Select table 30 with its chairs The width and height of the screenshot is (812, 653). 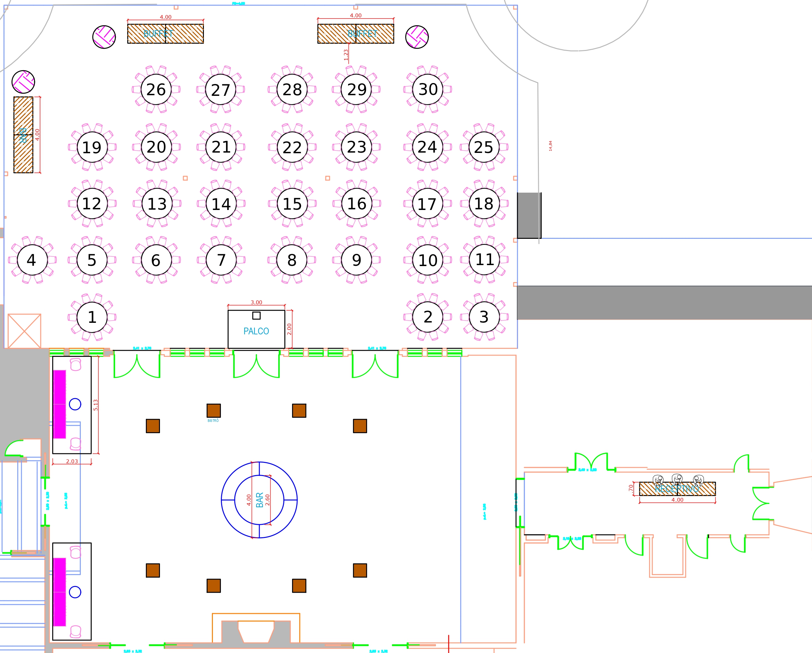pos(428,90)
